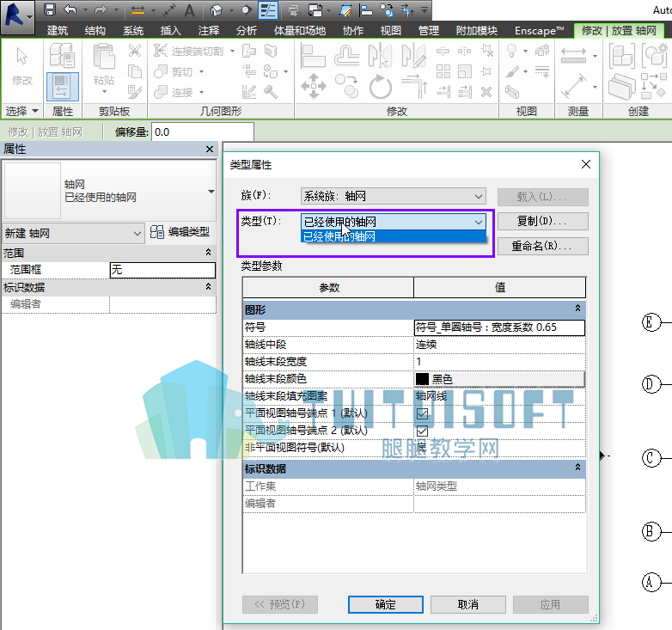Open the Revit application menu button
Viewport: 672px width, 630px height.
(17, 17)
